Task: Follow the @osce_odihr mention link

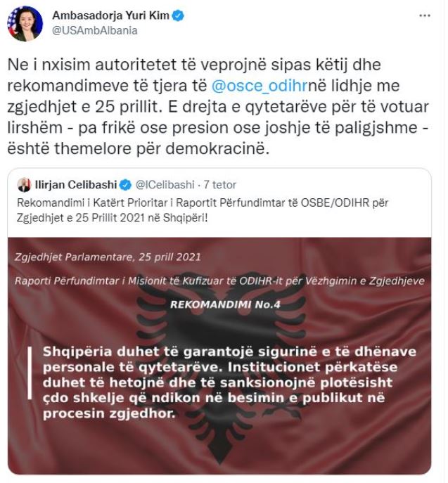Action: tap(259, 86)
